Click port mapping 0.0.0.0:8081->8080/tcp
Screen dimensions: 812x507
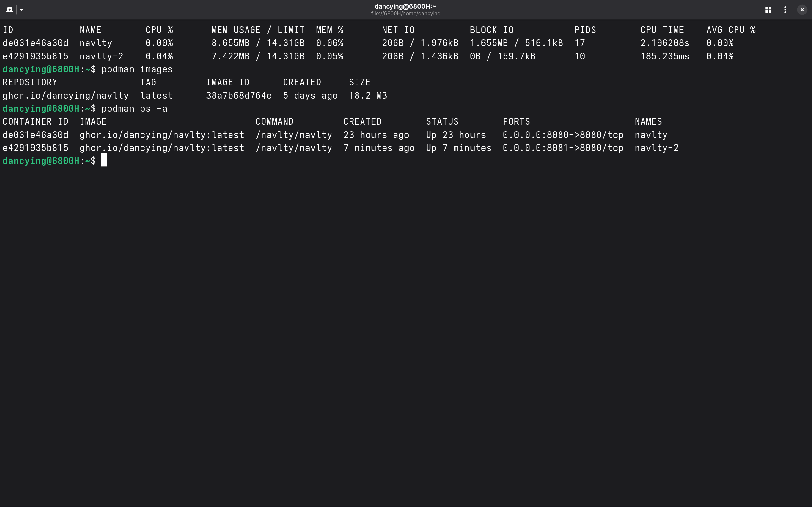pos(563,148)
